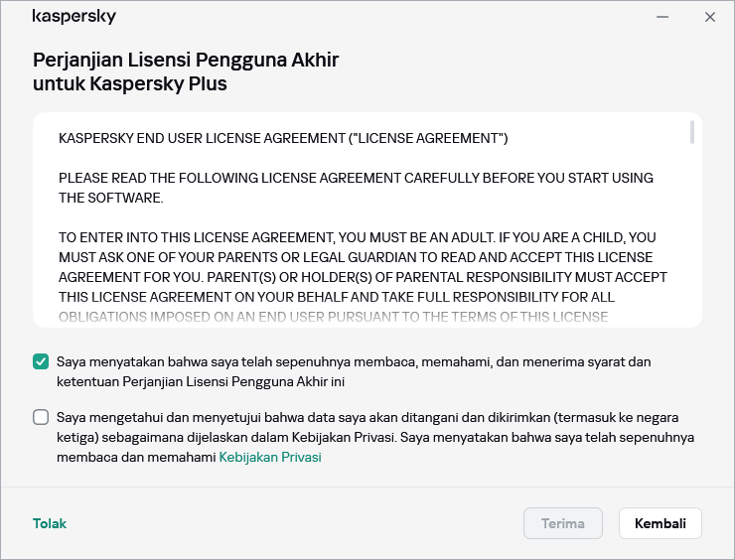Click the faded "OBLIGATIONS IMPOSED ON AN END USER" line
The width and height of the screenshot is (735, 560).
(333, 317)
